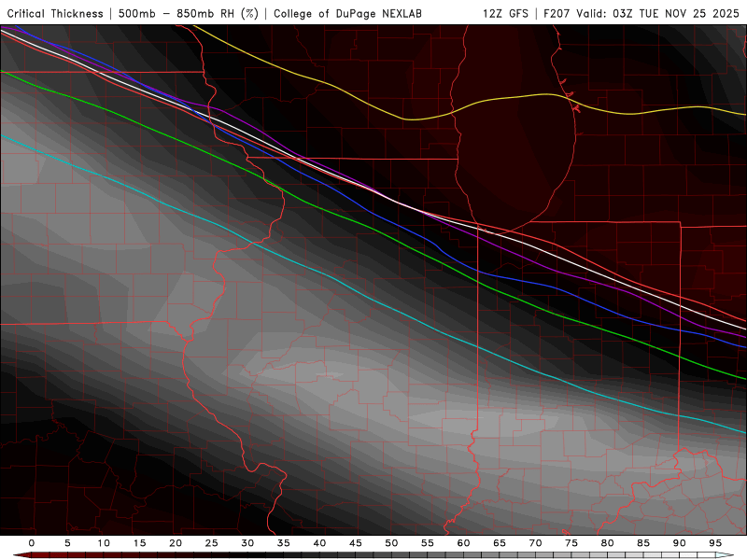This screenshot has height=560, width=747.
Task: Click the 'College of DuPage NEXLAB' text
Action: tap(347, 13)
